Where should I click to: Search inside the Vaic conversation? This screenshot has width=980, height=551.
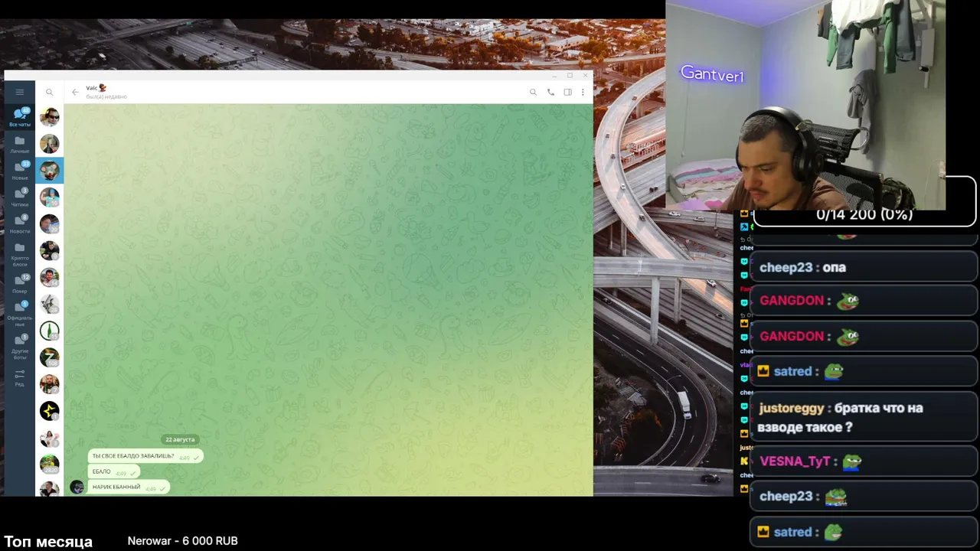[x=534, y=92]
